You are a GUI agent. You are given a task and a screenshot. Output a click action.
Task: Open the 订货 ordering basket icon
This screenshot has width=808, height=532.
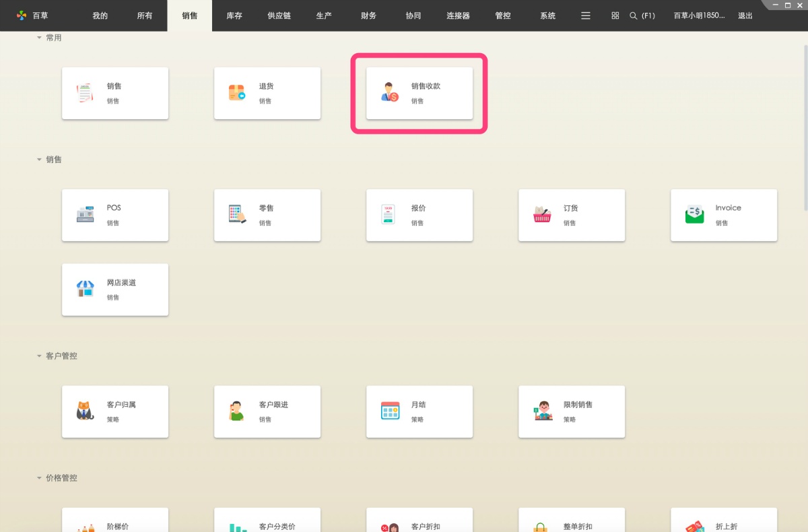(x=542, y=215)
